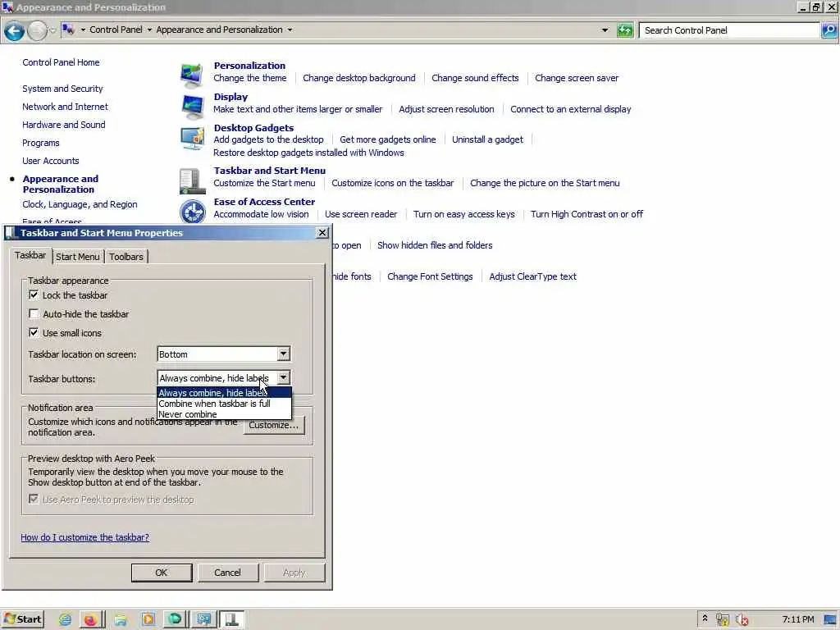Click the Control Panel icon in the address bar

pos(68,30)
